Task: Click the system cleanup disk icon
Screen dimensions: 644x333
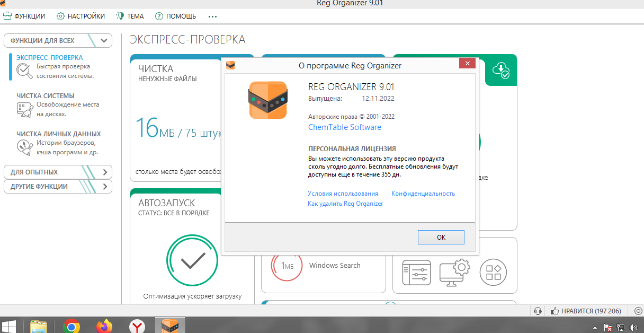Action: (24, 109)
